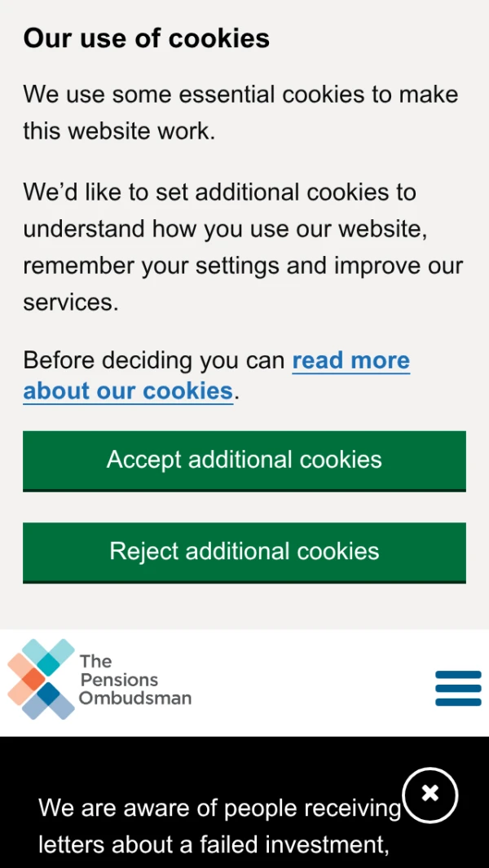
Task: Click the failed investment letters alert text
Action: click(x=214, y=844)
